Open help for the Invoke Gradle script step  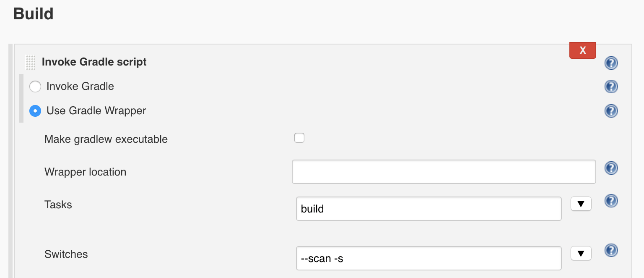(611, 63)
